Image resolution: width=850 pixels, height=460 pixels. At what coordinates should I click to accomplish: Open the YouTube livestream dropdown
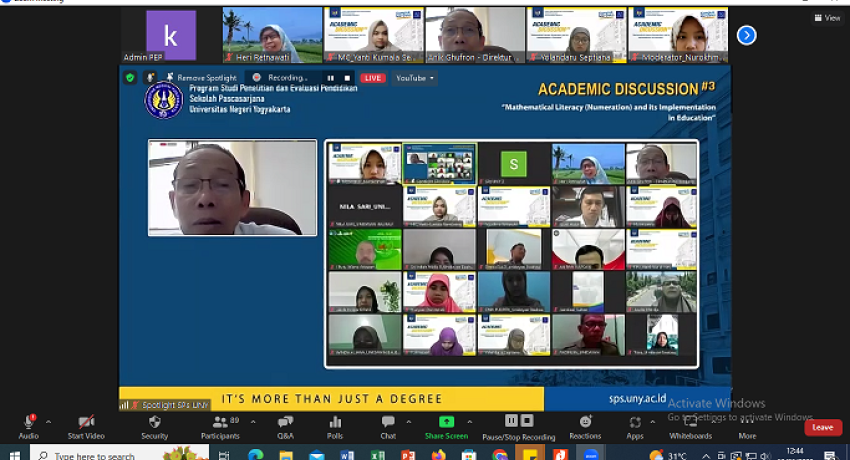pyautogui.click(x=415, y=78)
